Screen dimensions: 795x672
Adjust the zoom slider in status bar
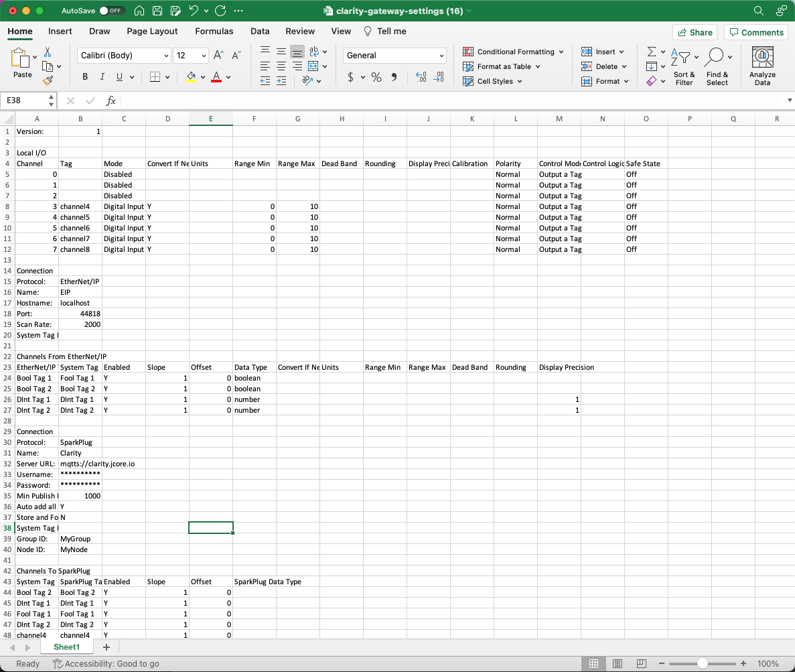coord(702,663)
